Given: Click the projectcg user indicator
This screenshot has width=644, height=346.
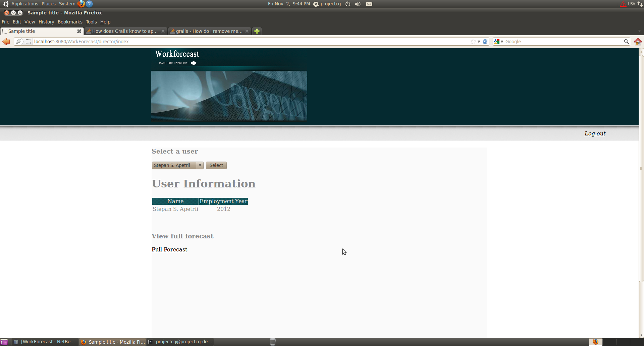Looking at the screenshot, I should tap(327, 4).
